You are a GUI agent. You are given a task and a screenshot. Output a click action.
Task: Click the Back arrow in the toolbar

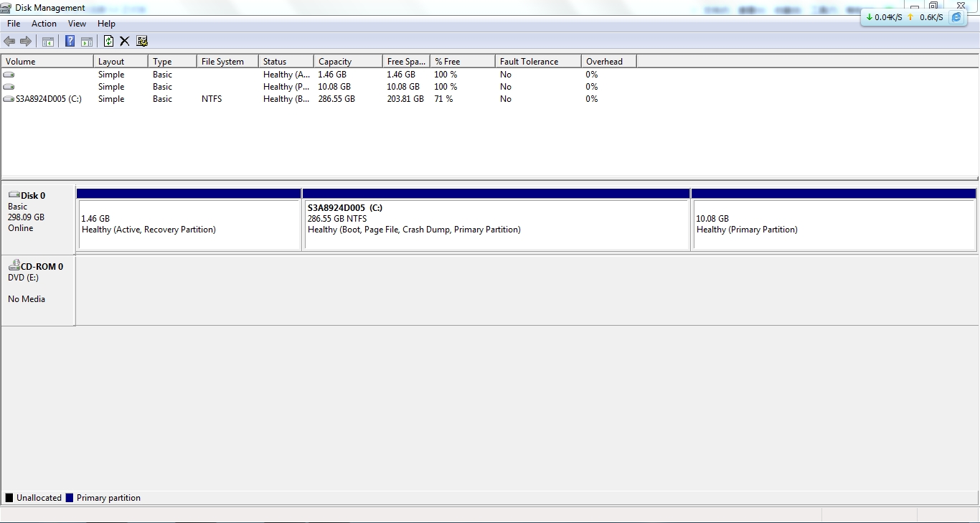pos(9,42)
